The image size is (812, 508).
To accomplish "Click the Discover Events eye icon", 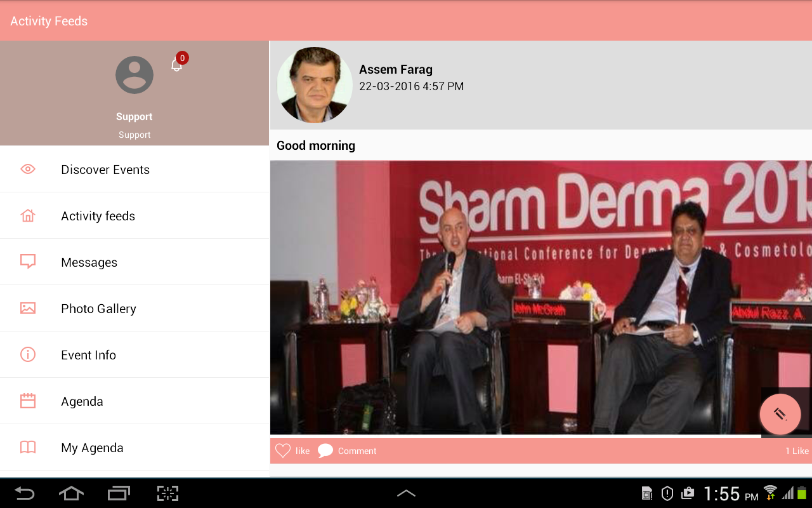I will pyautogui.click(x=28, y=169).
